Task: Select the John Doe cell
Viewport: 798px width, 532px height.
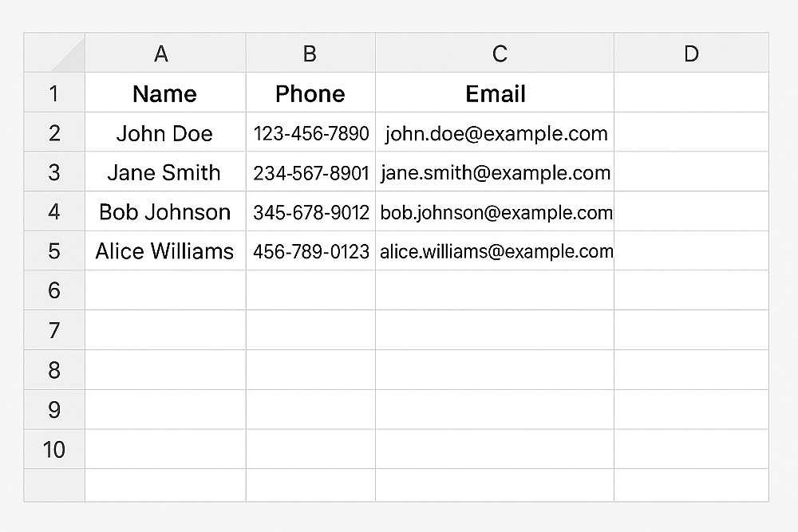Action: (164, 133)
